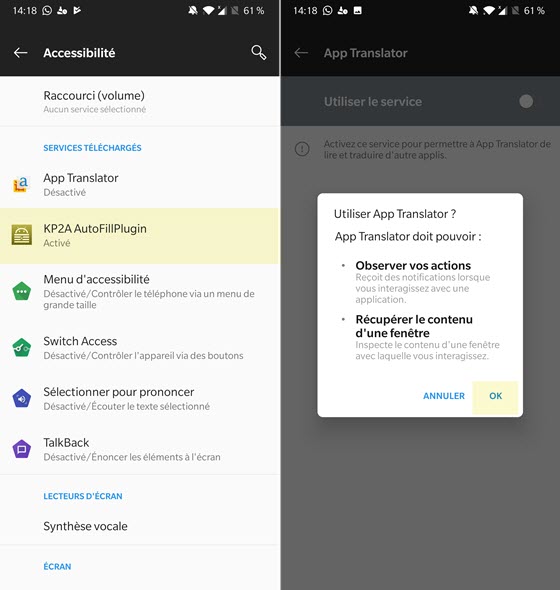Tap 'Activez ce service' description text

(x=437, y=149)
